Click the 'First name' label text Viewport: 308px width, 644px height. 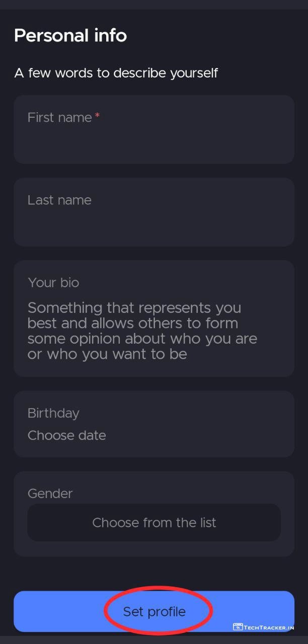click(59, 118)
